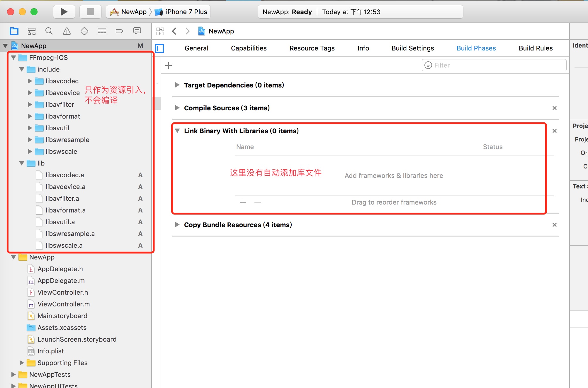The image size is (588, 388).
Task: Collapse the FFmpeg-iOS group
Action: click(x=13, y=58)
